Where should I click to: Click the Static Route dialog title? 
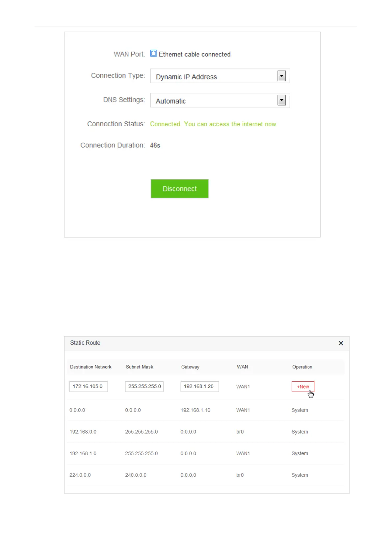(x=85, y=343)
